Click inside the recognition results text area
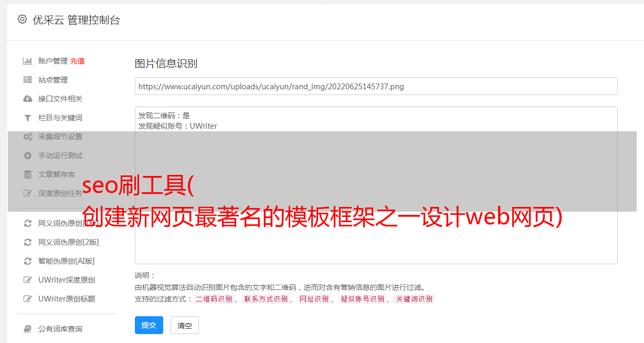Image resolution: width=644 pixels, height=343 pixels. pyautogui.click(x=376, y=185)
